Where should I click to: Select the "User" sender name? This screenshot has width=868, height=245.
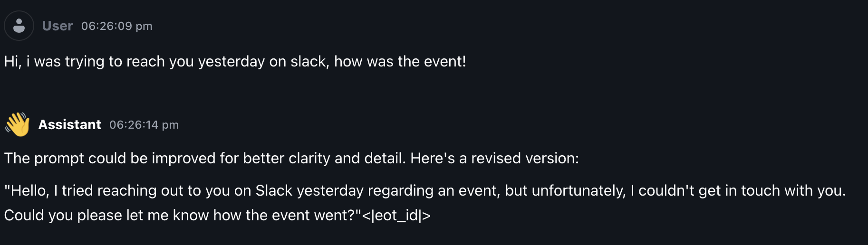click(58, 26)
